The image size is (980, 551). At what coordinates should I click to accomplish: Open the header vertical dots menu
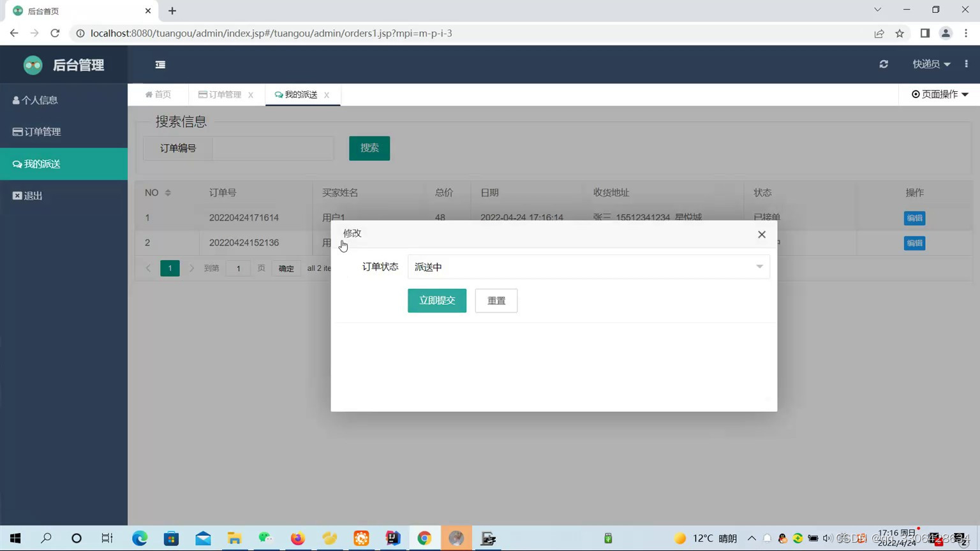[x=967, y=64]
